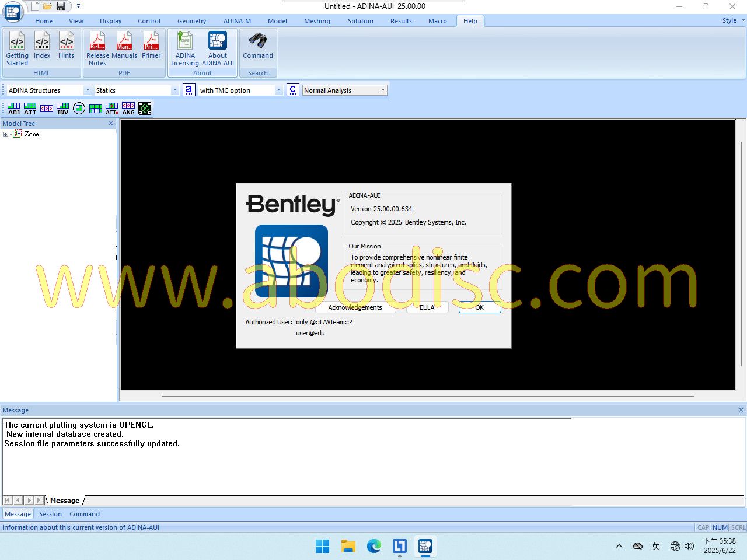The height and width of the screenshot is (560, 747).
Task: Switch to the Macro ribbon tab
Action: click(438, 21)
